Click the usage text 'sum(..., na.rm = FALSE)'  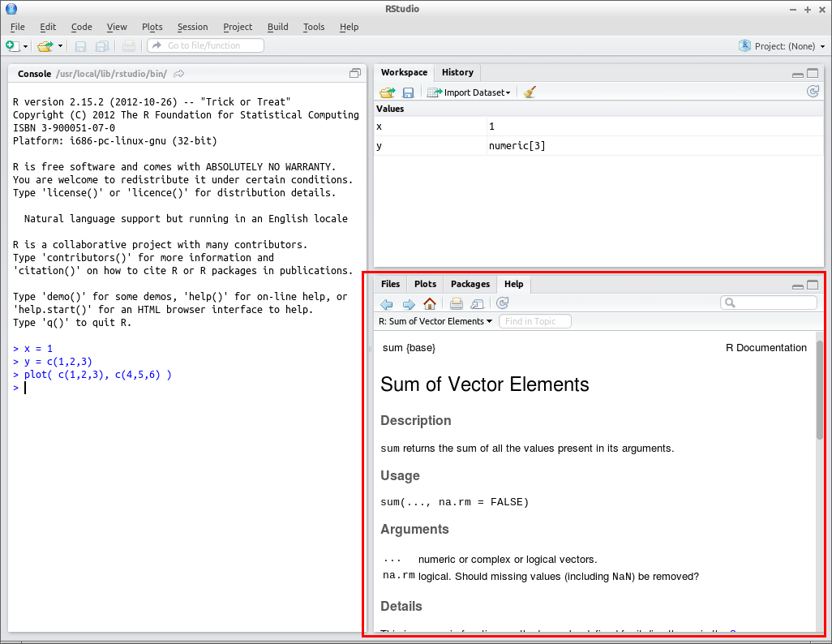coord(454,502)
